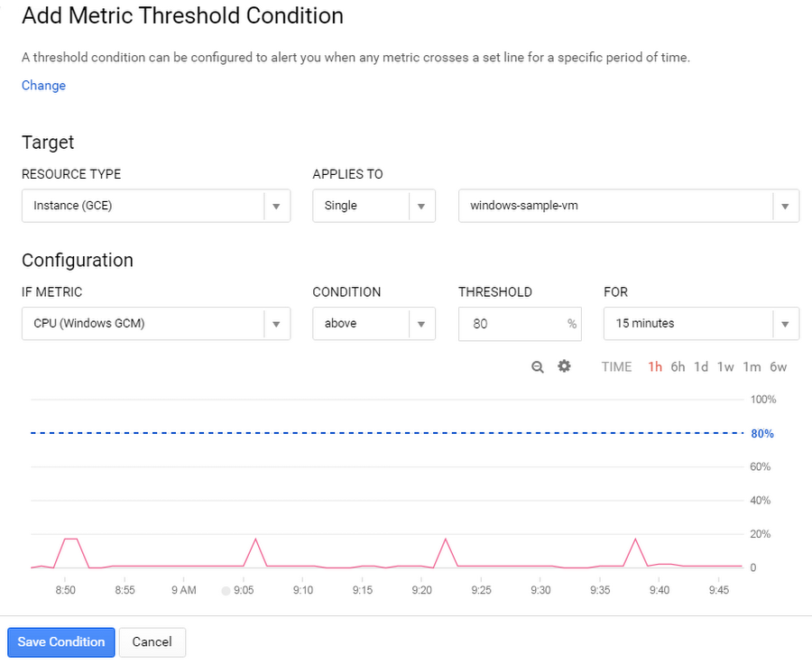Expand the For 15 minutes dropdown
812x664 pixels.
[x=701, y=324]
